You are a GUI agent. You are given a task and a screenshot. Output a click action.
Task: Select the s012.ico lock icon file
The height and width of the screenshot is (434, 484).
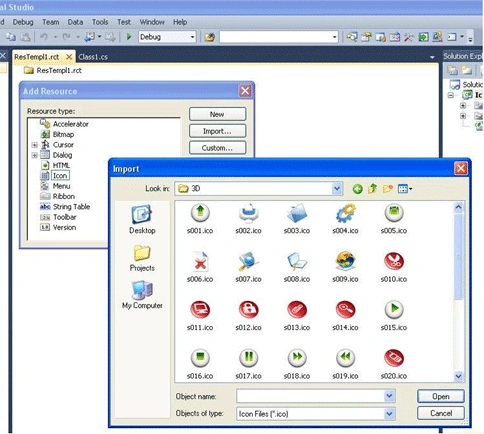point(248,316)
